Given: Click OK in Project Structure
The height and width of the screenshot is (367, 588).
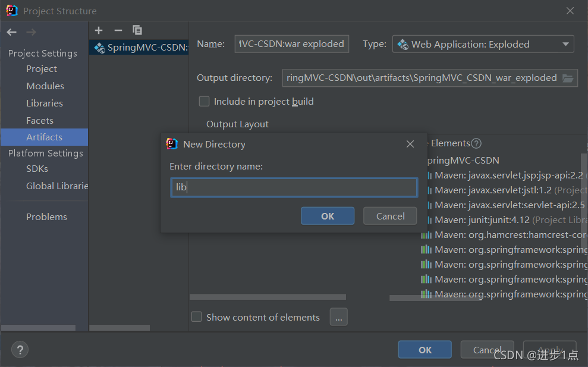Looking at the screenshot, I should pyautogui.click(x=425, y=350).
